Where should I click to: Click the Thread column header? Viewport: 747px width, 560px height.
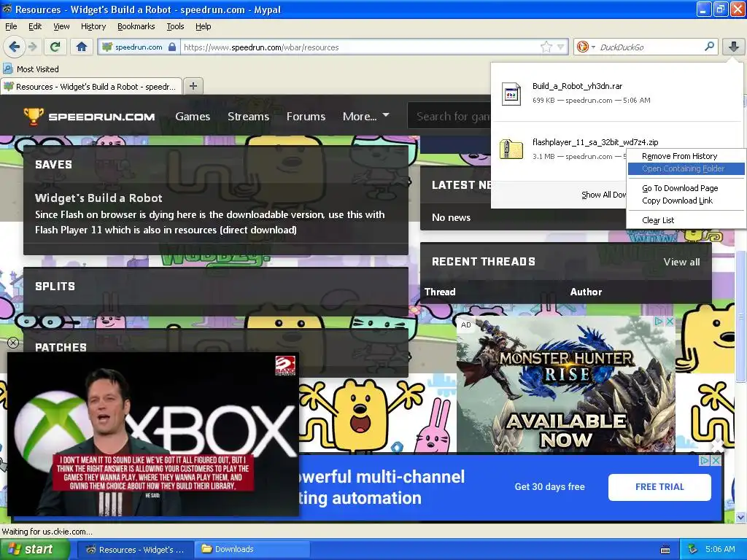440,292
